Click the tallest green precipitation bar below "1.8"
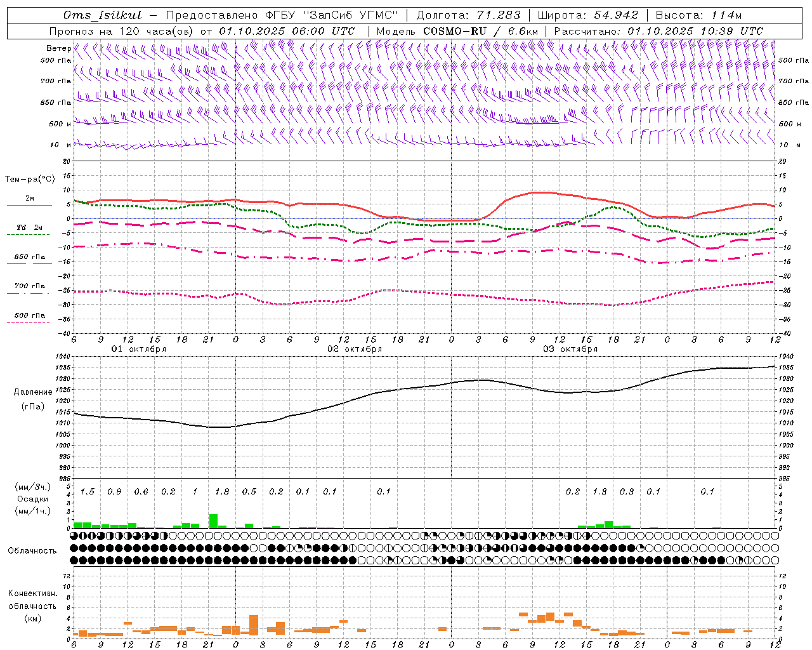812x650 pixels. click(x=214, y=521)
